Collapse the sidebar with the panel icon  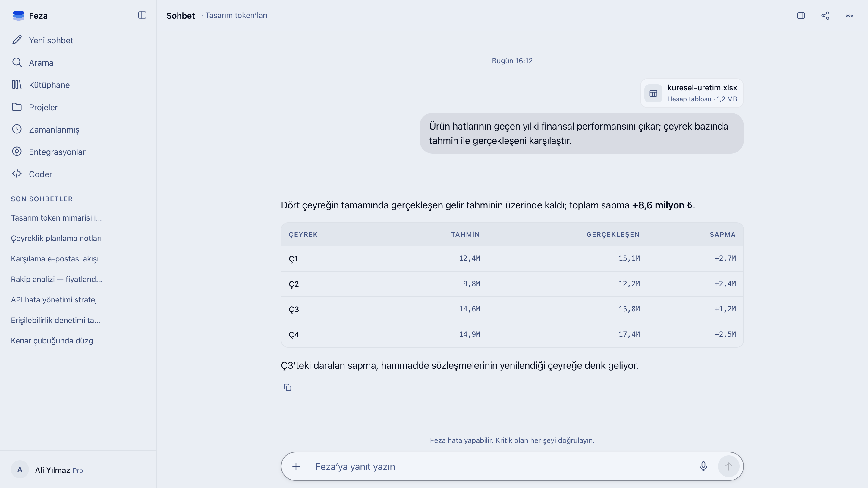pyautogui.click(x=142, y=15)
